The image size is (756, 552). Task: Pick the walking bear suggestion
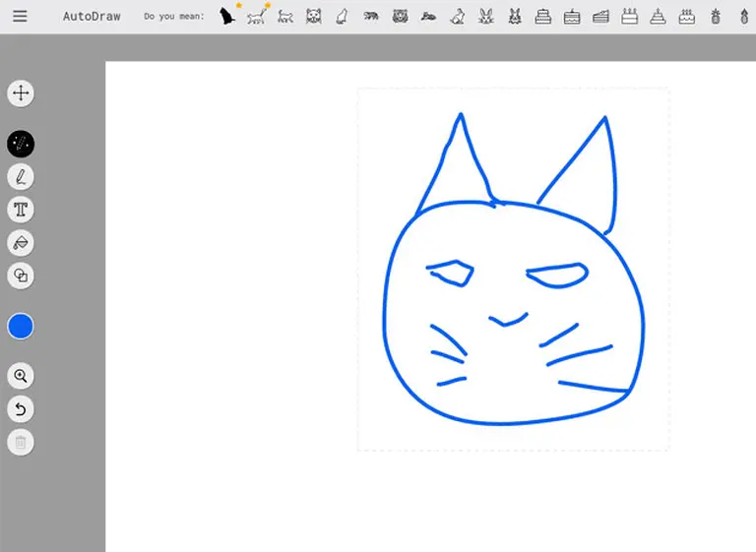pyautogui.click(x=371, y=17)
